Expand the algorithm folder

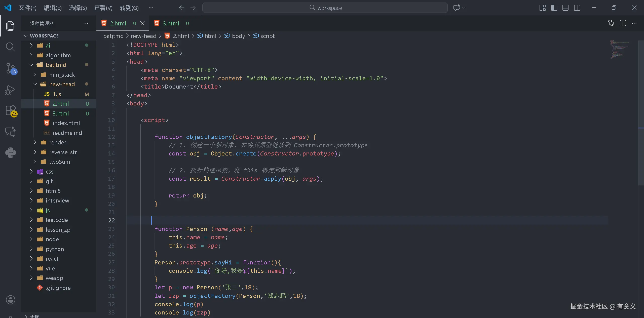tap(58, 55)
